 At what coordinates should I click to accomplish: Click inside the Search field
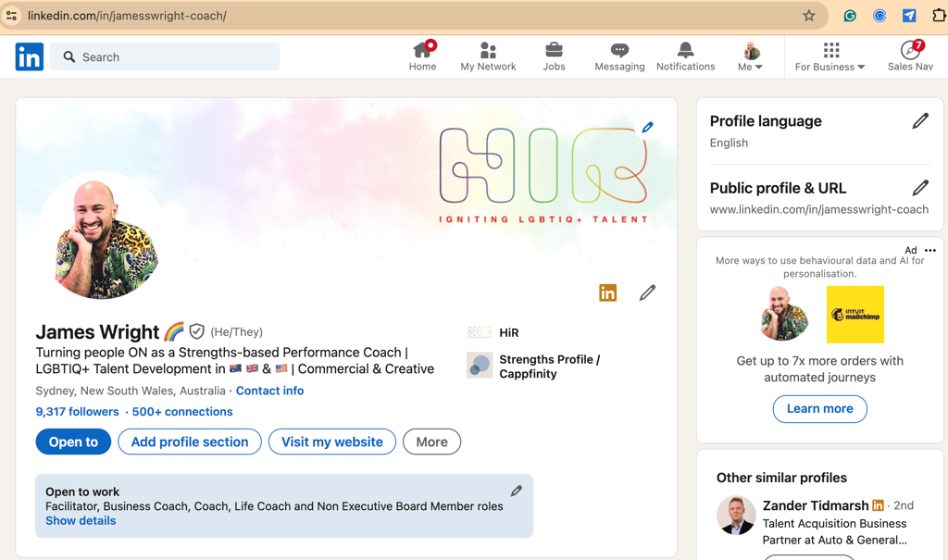tap(167, 56)
